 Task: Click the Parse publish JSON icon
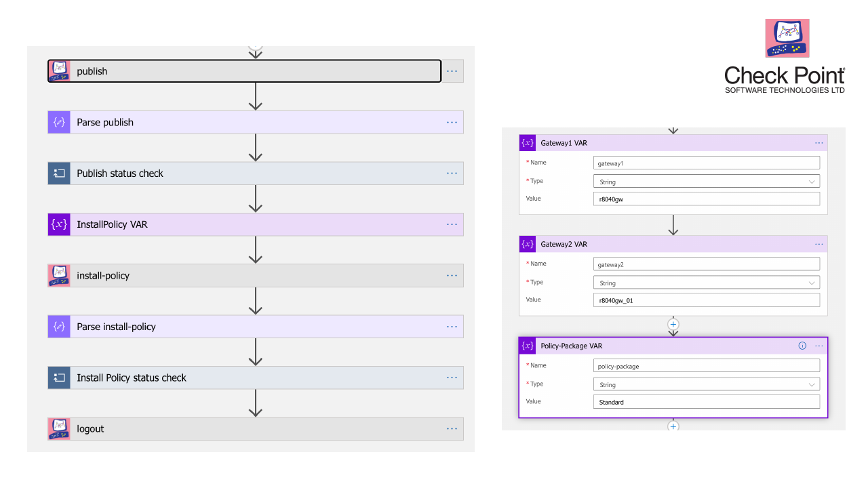[x=59, y=122]
